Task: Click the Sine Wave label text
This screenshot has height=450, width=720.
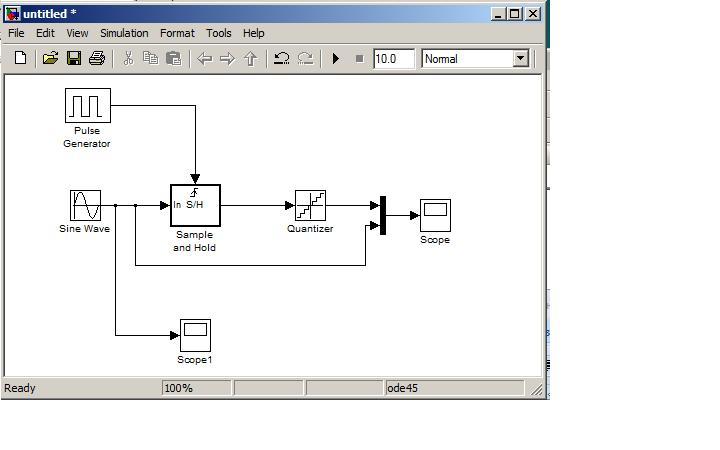Action: (x=84, y=229)
